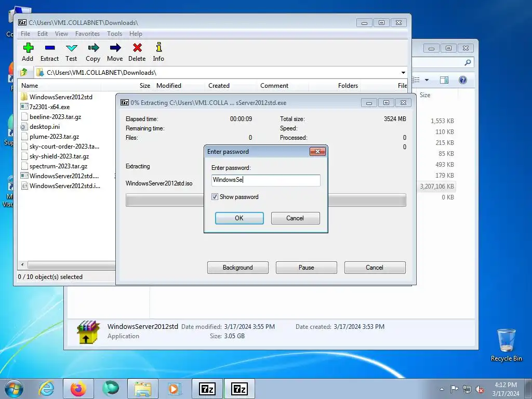
Task: Click the desktop.ini file icon
Action: [x=24, y=127]
